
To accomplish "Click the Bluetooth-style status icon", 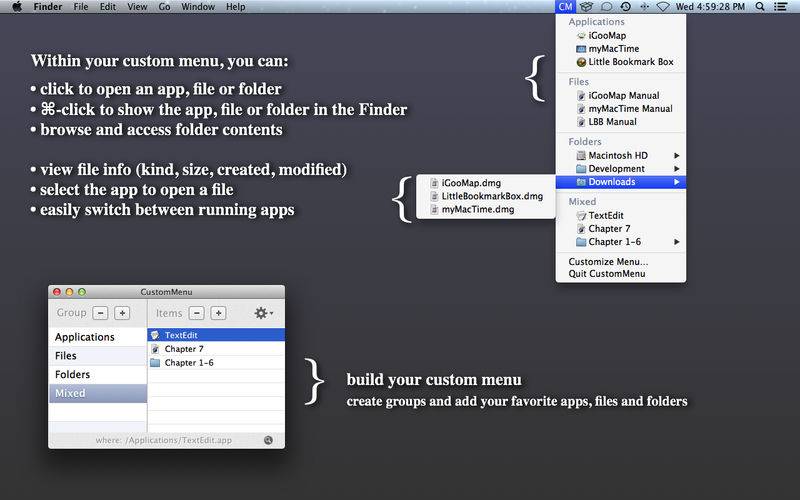I will point(644,7).
